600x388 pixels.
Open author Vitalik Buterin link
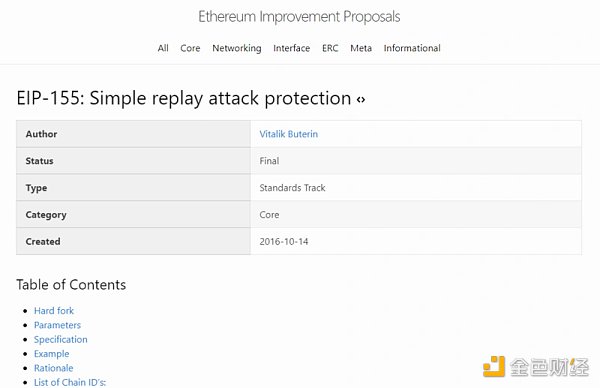coord(289,134)
